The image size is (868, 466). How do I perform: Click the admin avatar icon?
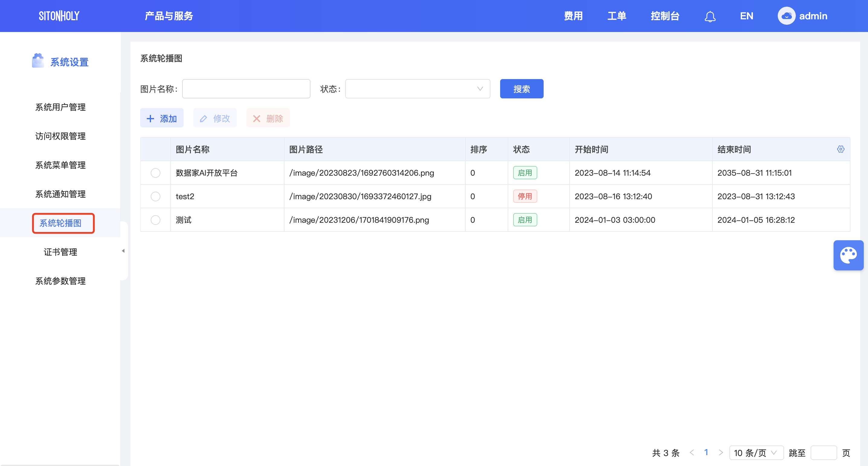coord(786,16)
